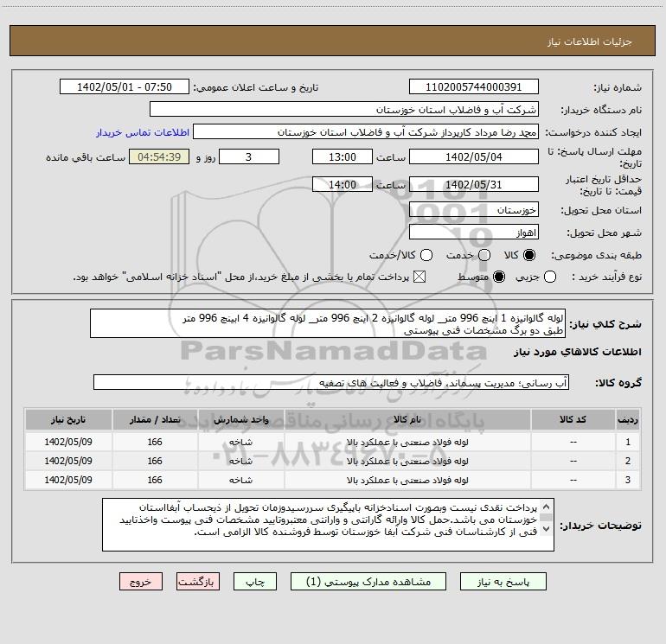Image resolution: width=666 pixels, height=644 pixels.
Task: Select the متوسط purchase type radio
Action: [x=499, y=277]
